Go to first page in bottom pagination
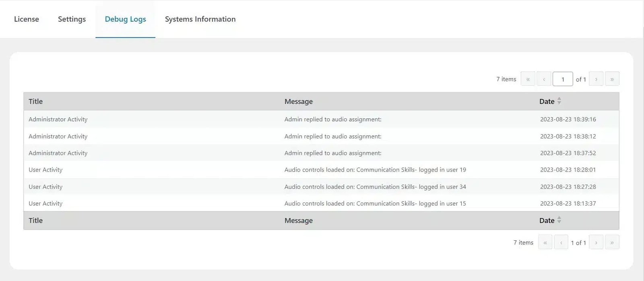Screen dimensions: 644x281 click(x=545, y=242)
